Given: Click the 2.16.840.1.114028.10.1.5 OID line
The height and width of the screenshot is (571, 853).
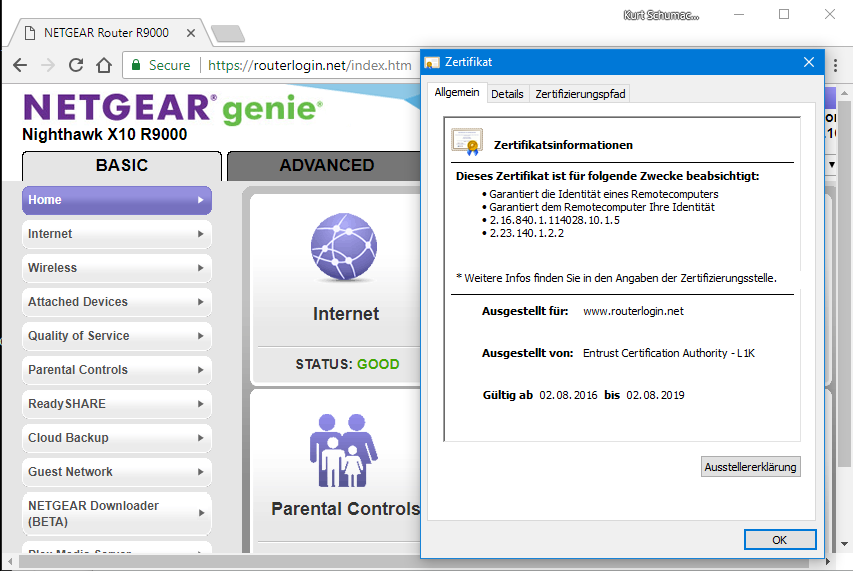Looking at the screenshot, I should [554, 220].
